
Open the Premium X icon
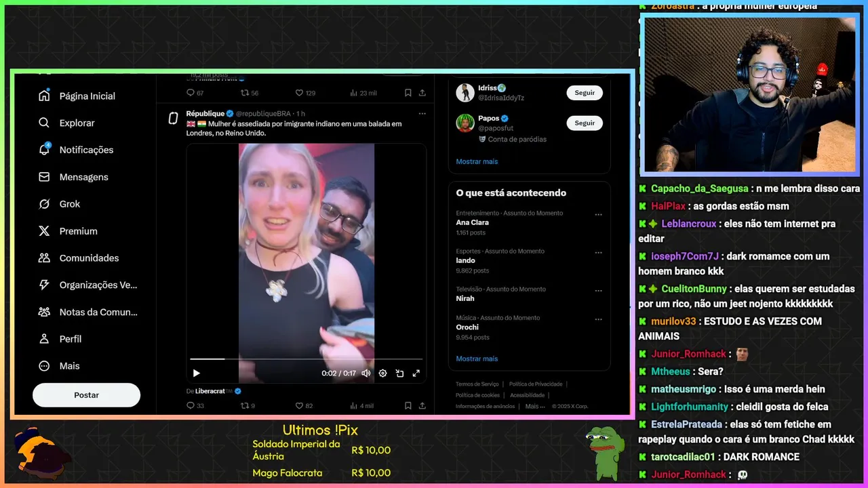pyautogui.click(x=44, y=231)
